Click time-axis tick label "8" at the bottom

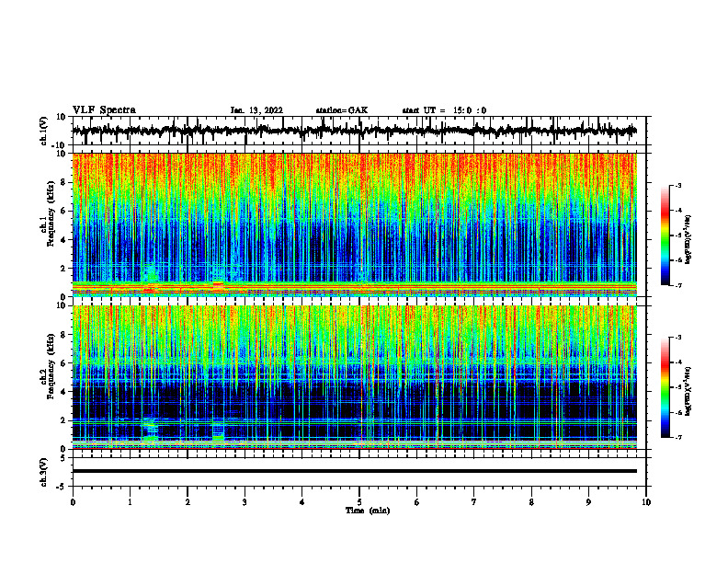coord(531,502)
